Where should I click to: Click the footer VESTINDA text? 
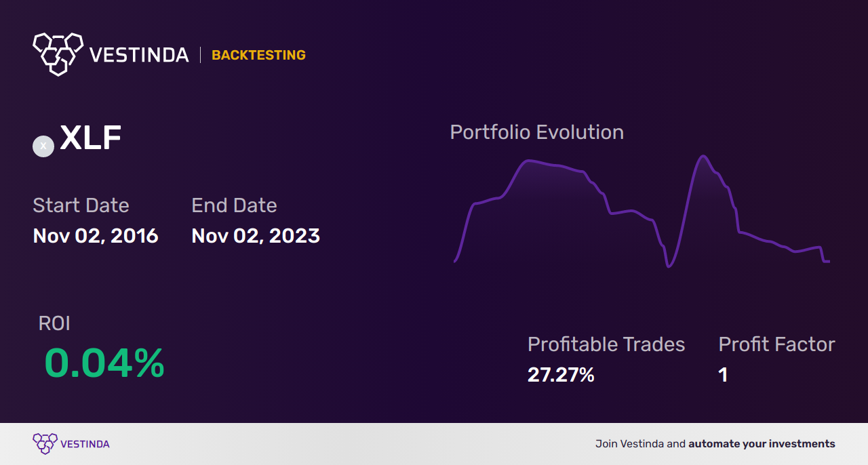point(85,444)
